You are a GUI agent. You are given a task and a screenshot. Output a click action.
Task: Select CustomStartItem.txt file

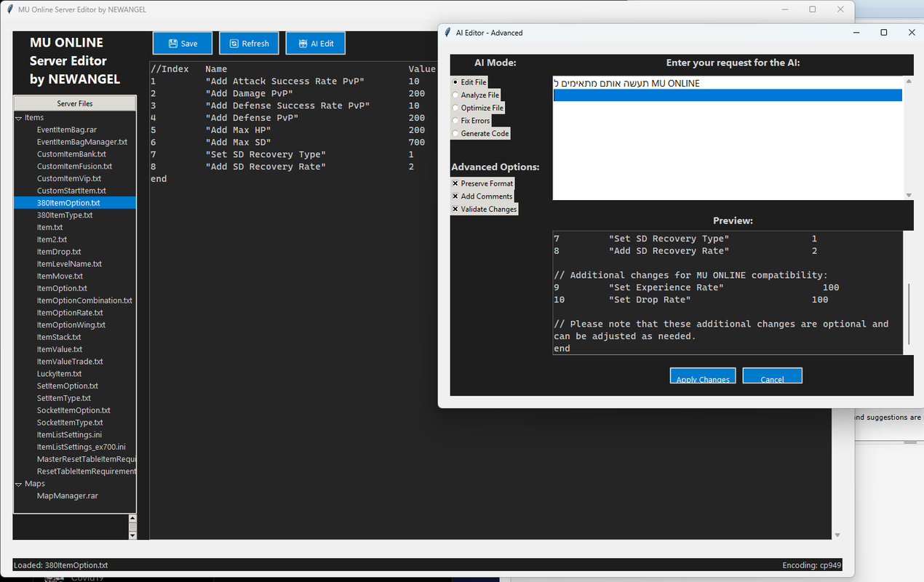(71, 191)
